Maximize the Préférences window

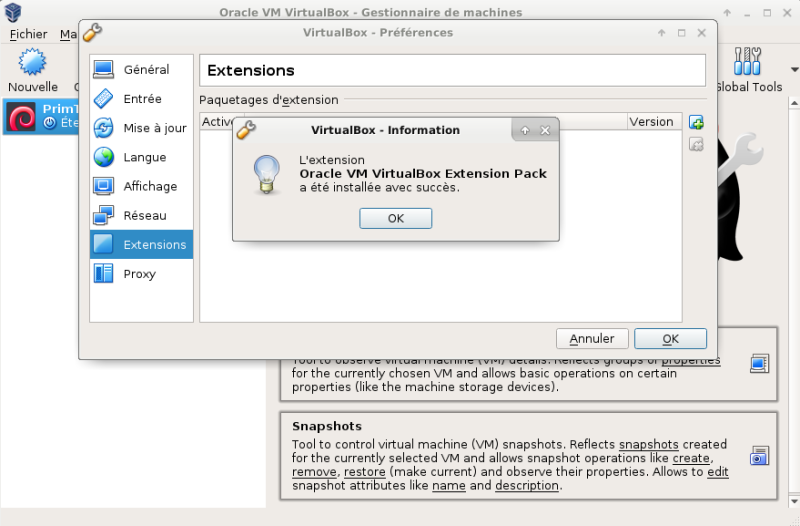[x=682, y=33]
